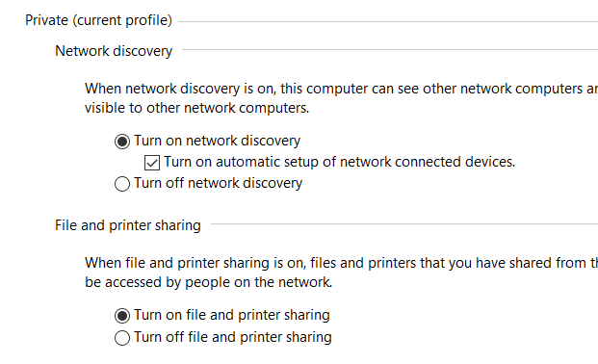
Task: Uncheck the automatic setup of network devices checkbox
Action: coord(152,163)
